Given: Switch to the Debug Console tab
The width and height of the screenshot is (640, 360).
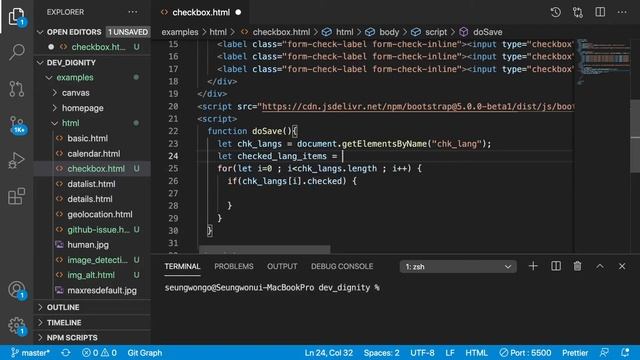Looking at the screenshot, I should 342,267.
